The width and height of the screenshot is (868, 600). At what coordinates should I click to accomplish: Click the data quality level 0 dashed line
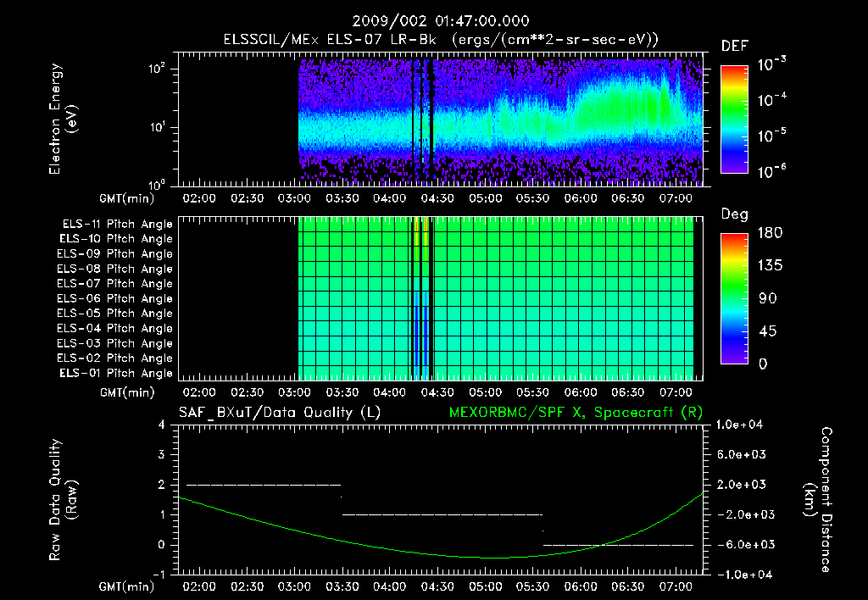tap(618, 545)
